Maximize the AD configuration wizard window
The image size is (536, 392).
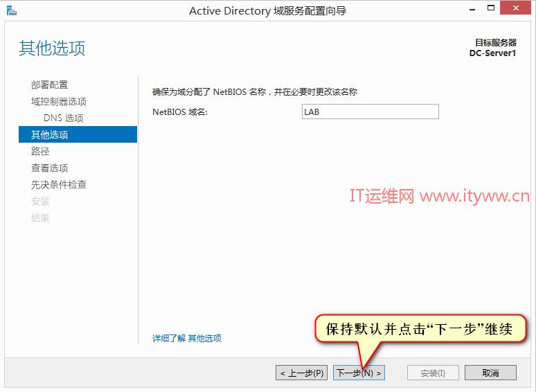(x=491, y=8)
